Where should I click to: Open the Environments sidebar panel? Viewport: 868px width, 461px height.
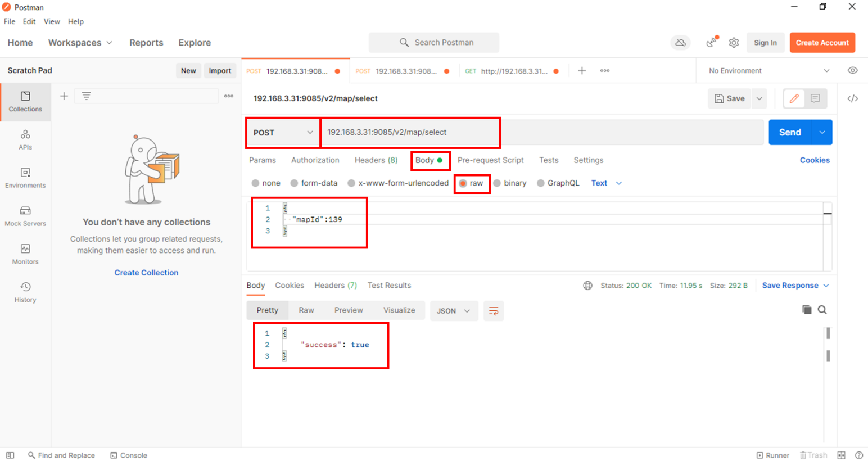point(25,178)
